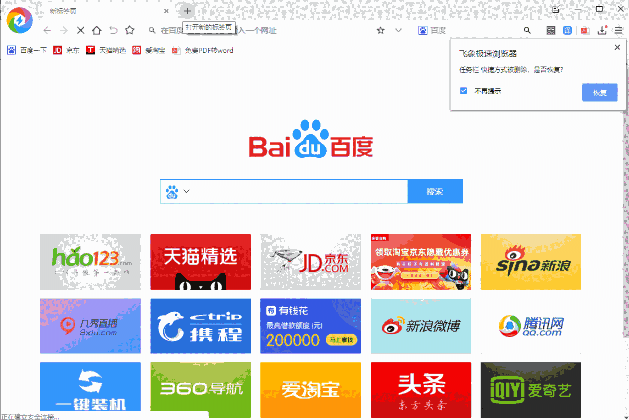Open the JD.COM 京东 tile
Screen dimensions: 629x420
(x=310, y=262)
